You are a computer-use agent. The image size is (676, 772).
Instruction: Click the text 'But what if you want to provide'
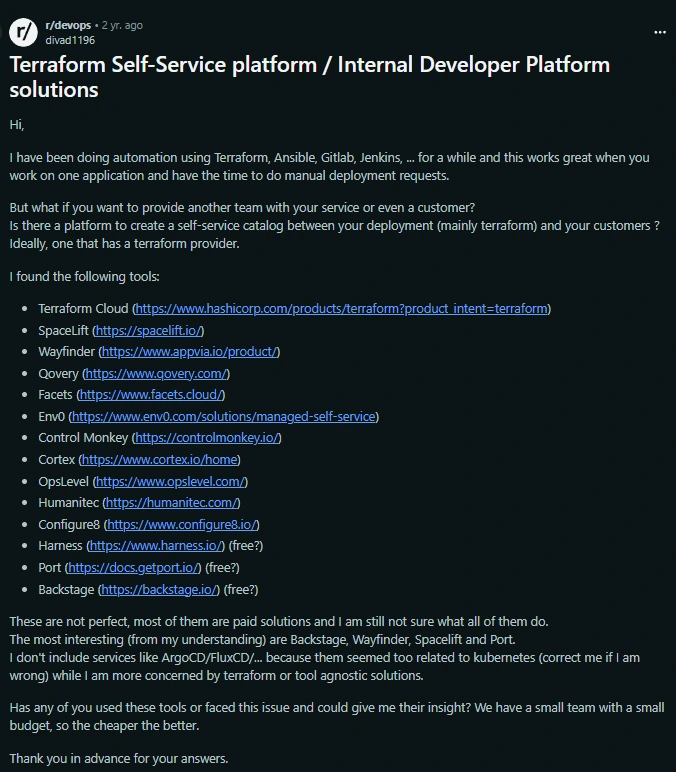[x=97, y=208]
